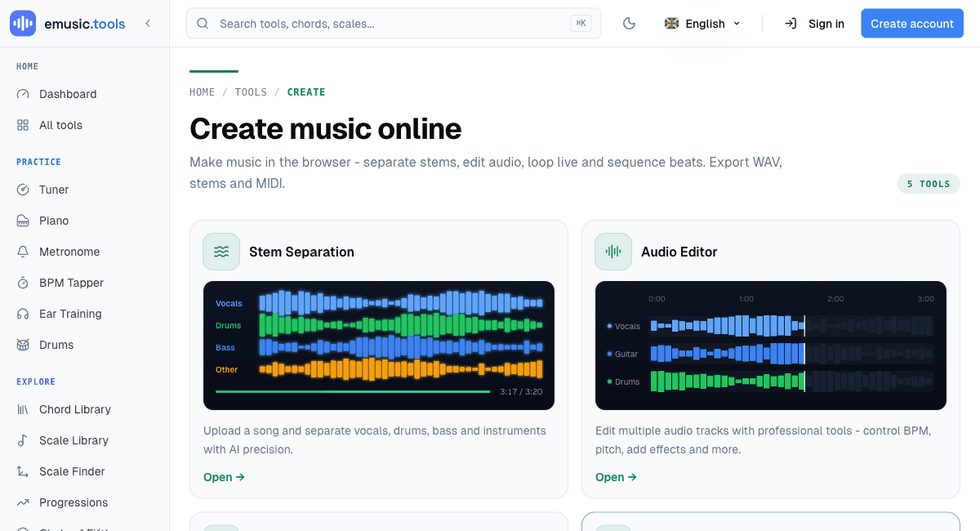This screenshot has width=980, height=531.
Task: Click the Dashboard gauge icon
Action: pos(23,94)
